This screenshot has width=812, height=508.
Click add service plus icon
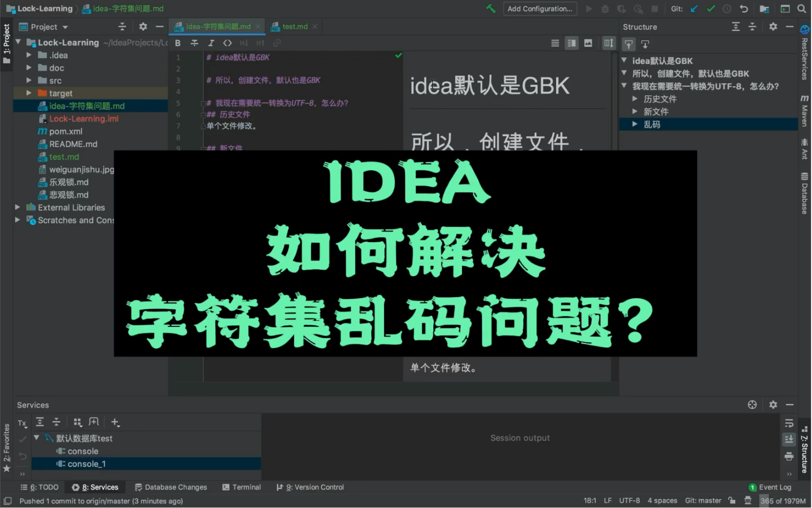click(x=115, y=422)
